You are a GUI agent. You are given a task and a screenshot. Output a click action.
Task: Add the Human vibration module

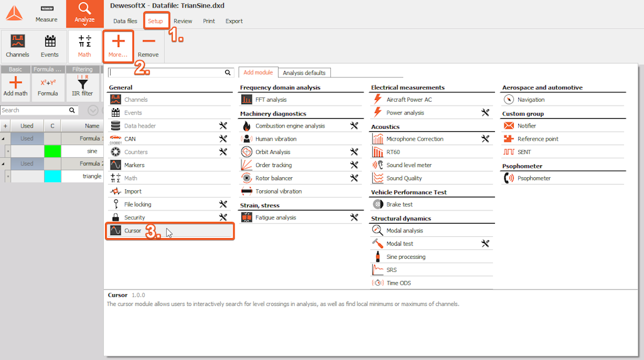click(x=301, y=139)
